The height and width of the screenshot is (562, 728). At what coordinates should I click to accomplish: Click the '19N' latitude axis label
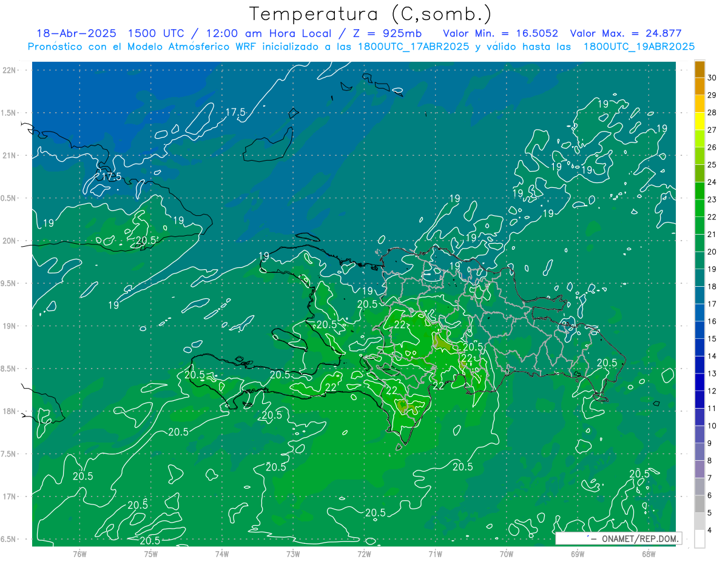coord(9,326)
